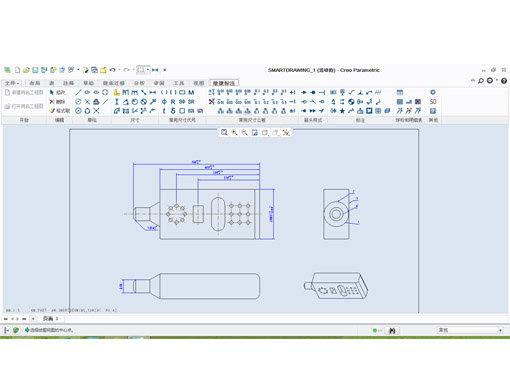Switch to the 工具 tab

[x=179, y=83]
